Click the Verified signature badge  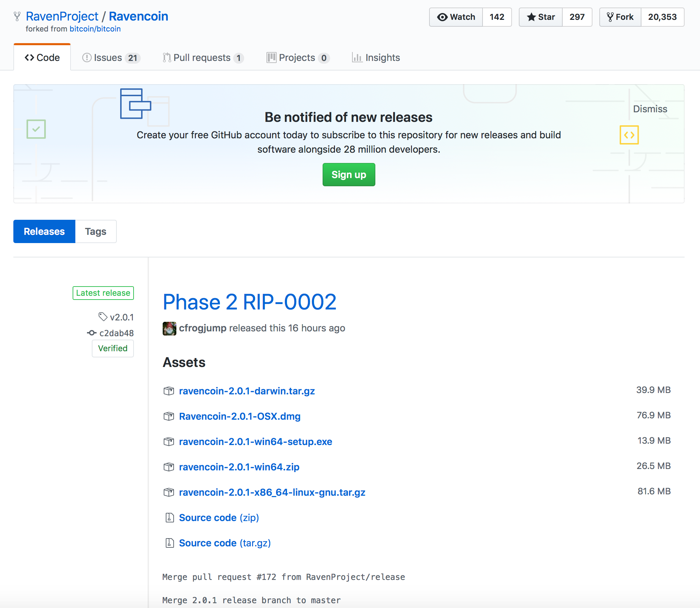pyautogui.click(x=113, y=349)
